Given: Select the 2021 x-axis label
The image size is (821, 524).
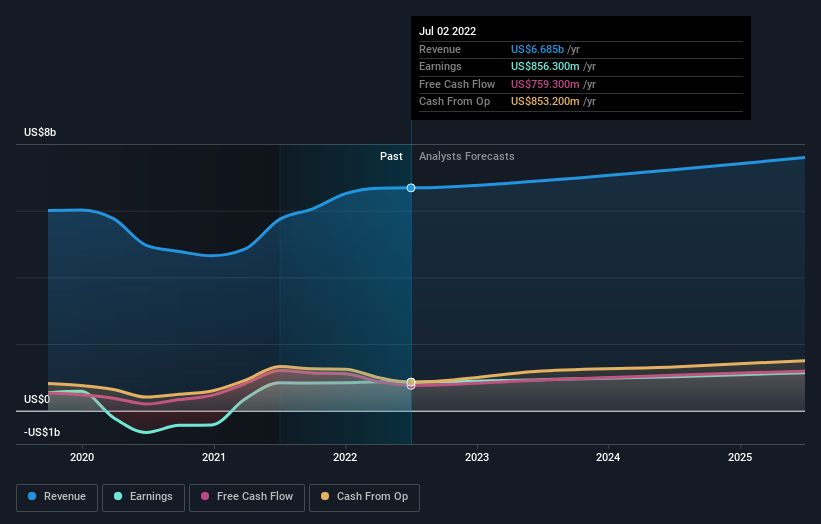Looking at the screenshot, I should click(214, 457).
